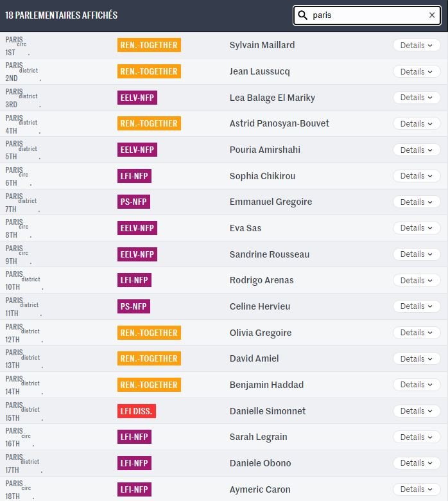Image resolution: width=448 pixels, height=501 pixels.
Task: Click the REN.-TOGETHER tag on Olivia Gregoire's row
Action: tap(149, 333)
